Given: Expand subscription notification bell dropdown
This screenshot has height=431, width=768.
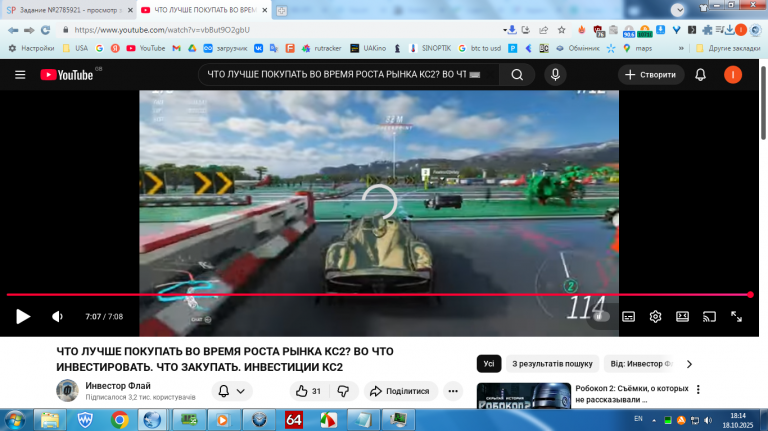Looking at the screenshot, I should click(232, 391).
